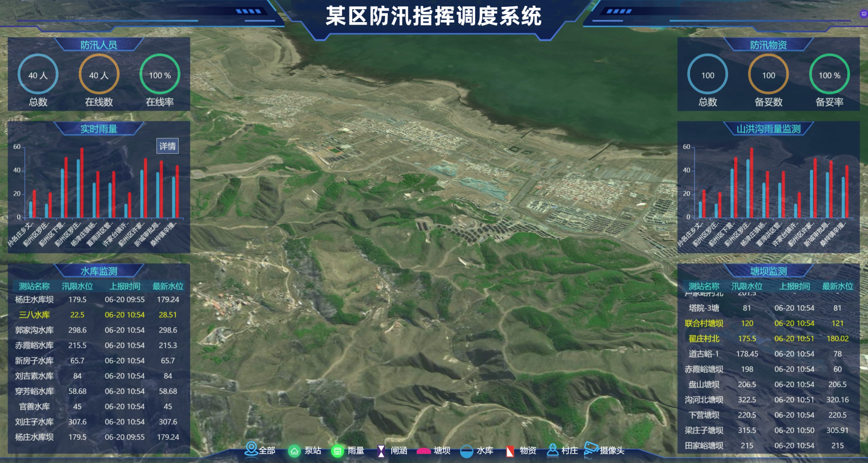Select the 刘吉素水库 row name
This screenshot has height=463, width=868.
coord(34,376)
